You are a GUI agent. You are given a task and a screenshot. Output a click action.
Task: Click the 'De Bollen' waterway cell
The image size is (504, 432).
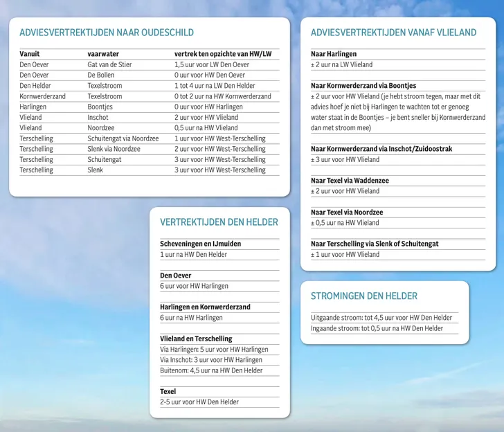(x=101, y=75)
